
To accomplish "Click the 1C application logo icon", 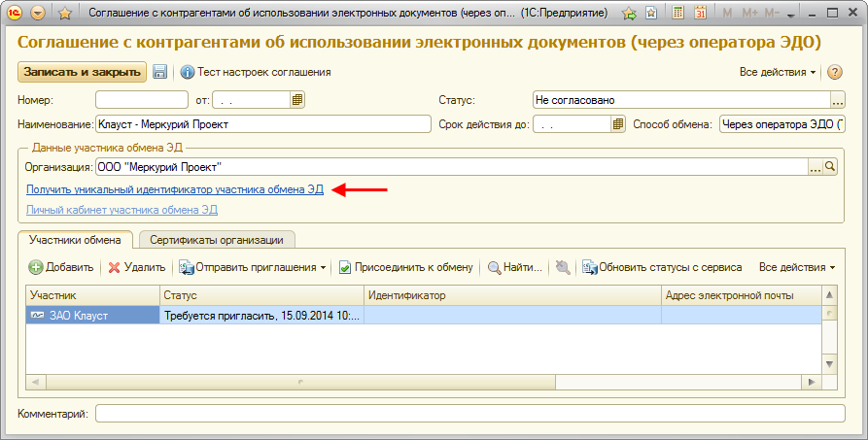I will pyautogui.click(x=15, y=13).
